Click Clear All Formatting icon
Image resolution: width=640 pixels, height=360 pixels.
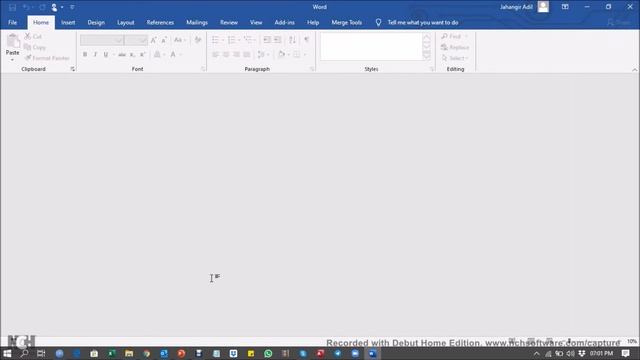point(198,40)
